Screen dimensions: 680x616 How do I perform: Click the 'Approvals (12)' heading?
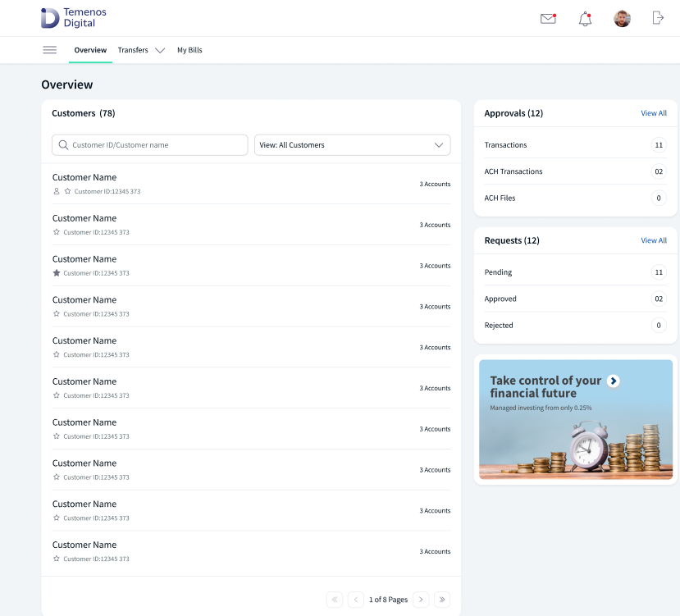[513, 113]
